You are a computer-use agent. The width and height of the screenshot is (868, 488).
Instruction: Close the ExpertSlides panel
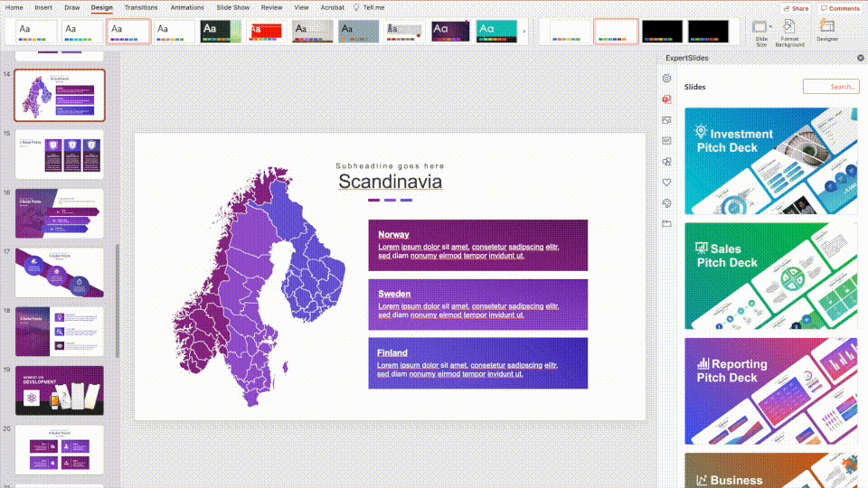(x=860, y=58)
